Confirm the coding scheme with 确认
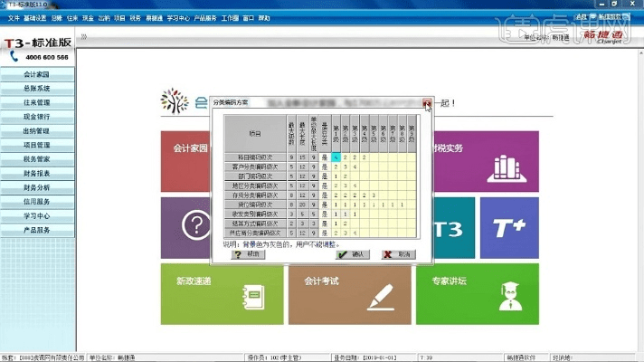 click(353, 254)
